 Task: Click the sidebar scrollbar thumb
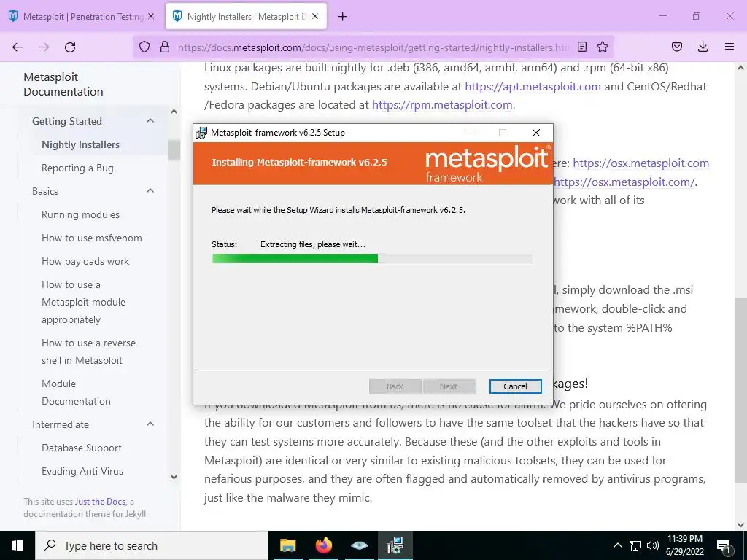(x=174, y=149)
